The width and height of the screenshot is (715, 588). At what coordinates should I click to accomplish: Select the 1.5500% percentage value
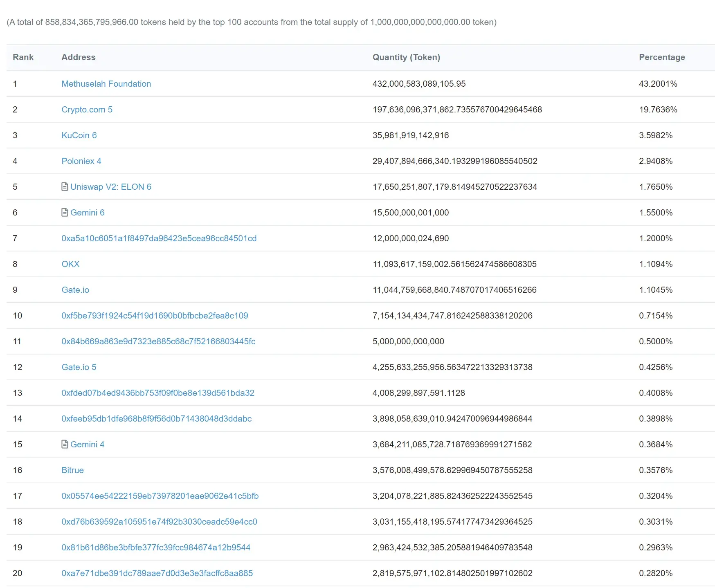coord(656,213)
